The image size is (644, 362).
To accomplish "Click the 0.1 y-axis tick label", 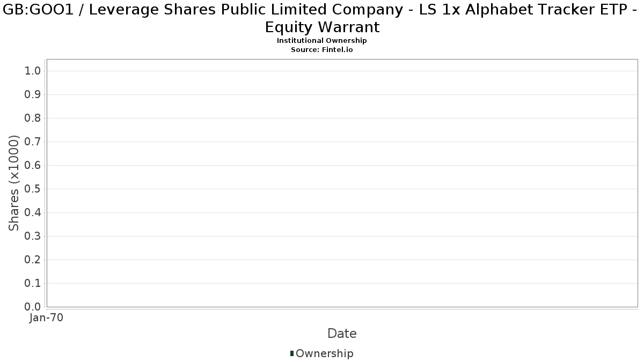I will 33,284.
